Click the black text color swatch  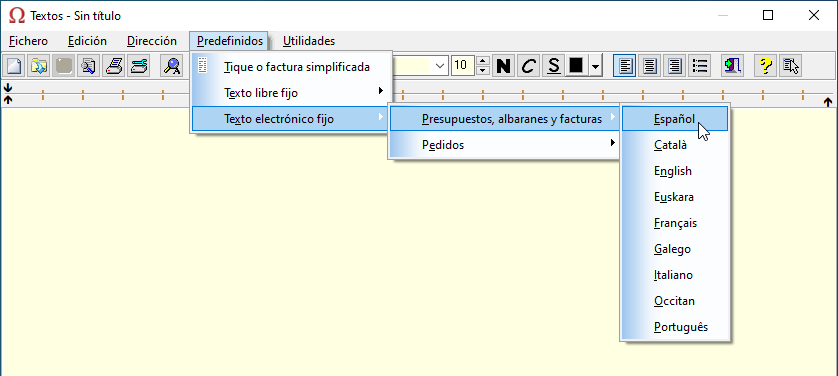coord(576,66)
